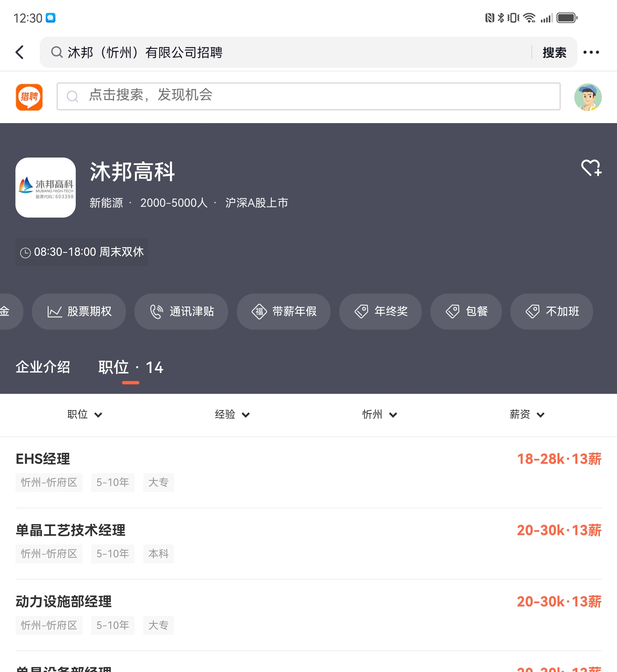Viewport: 617px width, 672px height.
Task: Open the three-dot more options menu
Action: [x=591, y=52]
